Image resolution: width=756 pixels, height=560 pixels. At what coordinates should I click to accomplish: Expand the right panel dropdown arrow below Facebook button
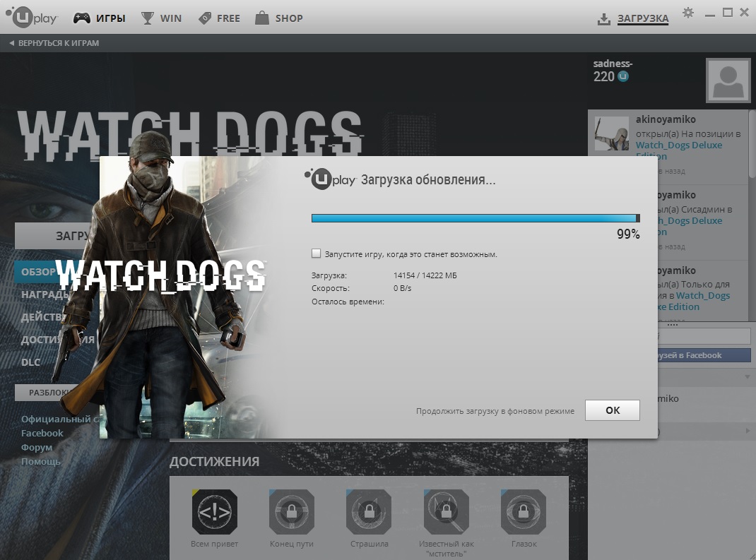click(748, 376)
